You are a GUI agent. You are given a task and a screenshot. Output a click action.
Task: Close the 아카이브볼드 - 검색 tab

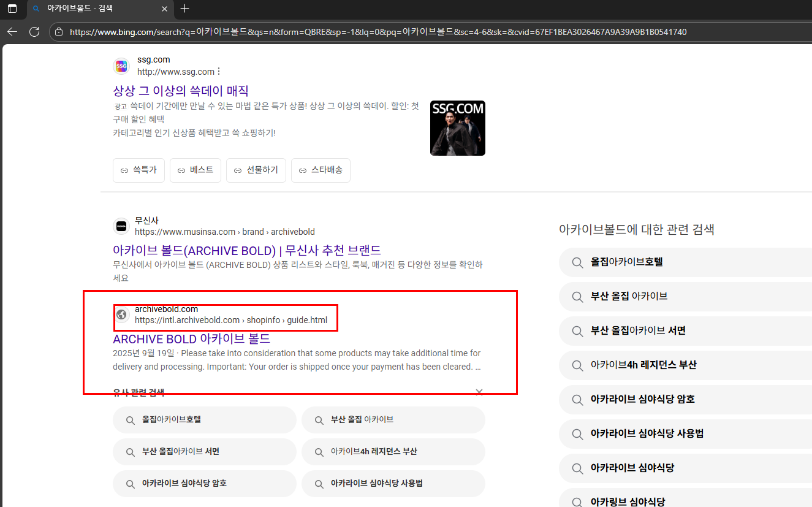coord(164,9)
